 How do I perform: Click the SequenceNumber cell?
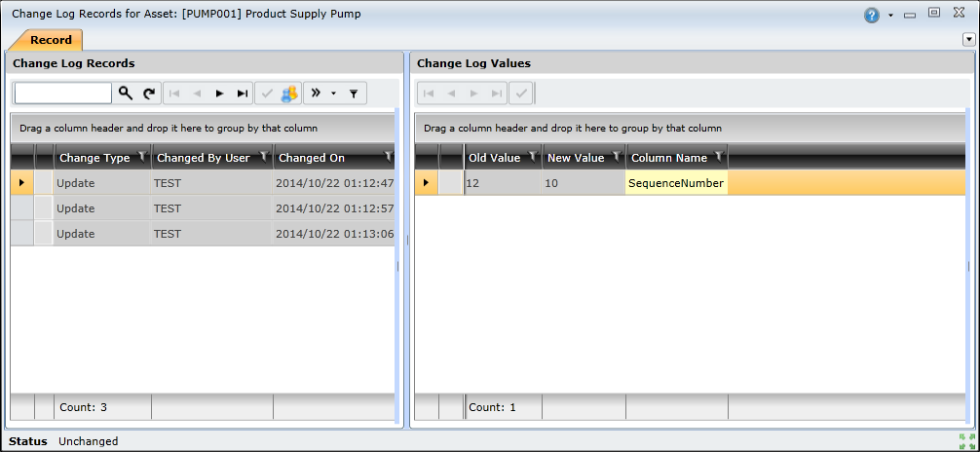676,183
